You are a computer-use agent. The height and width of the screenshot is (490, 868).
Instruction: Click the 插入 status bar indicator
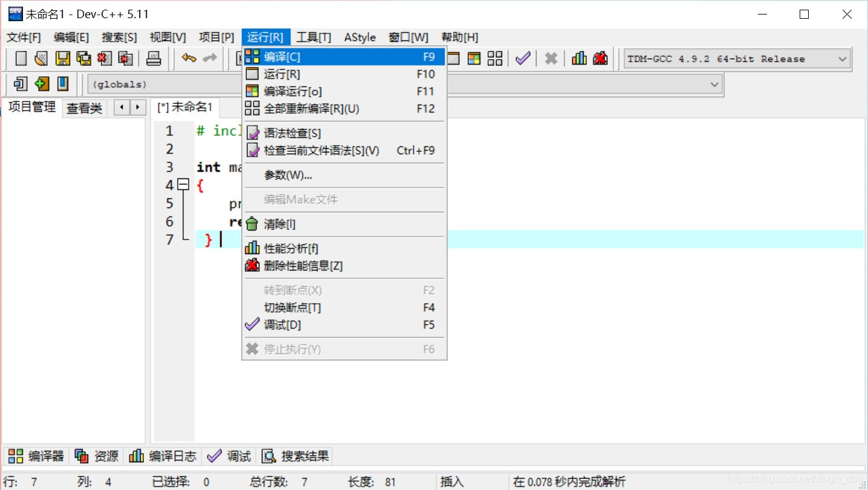[452, 482]
